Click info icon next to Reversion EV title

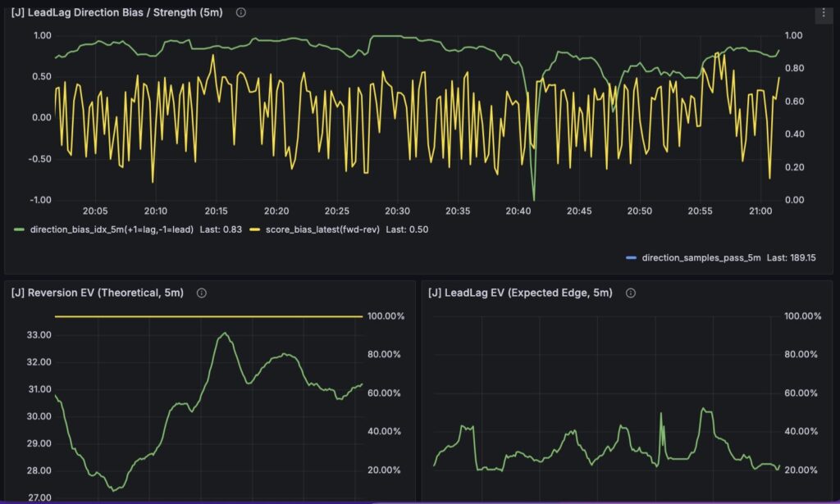[202, 293]
